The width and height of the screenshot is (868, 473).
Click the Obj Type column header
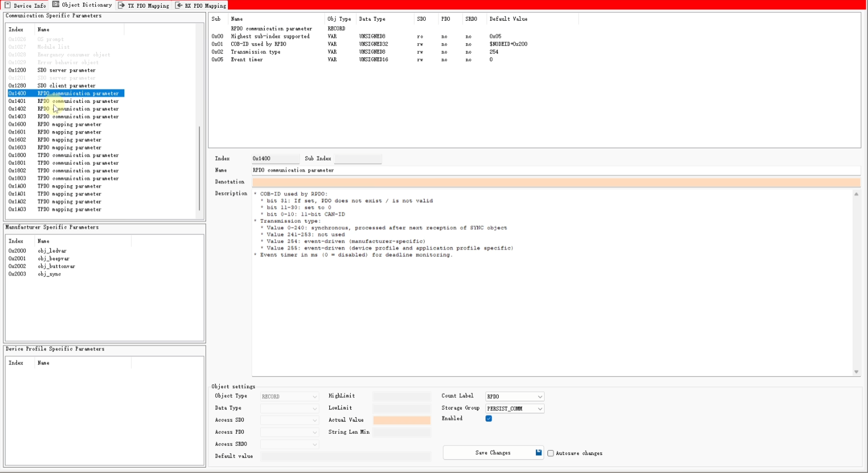(339, 19)
